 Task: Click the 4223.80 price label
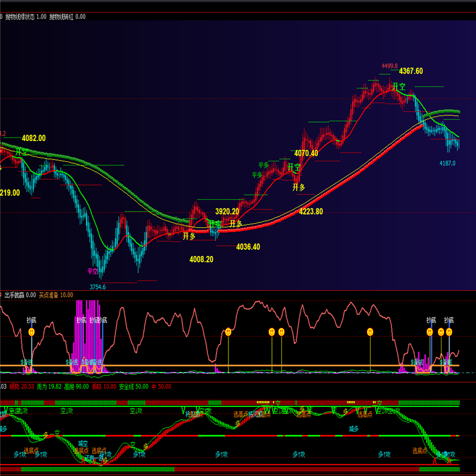point(311,211)
